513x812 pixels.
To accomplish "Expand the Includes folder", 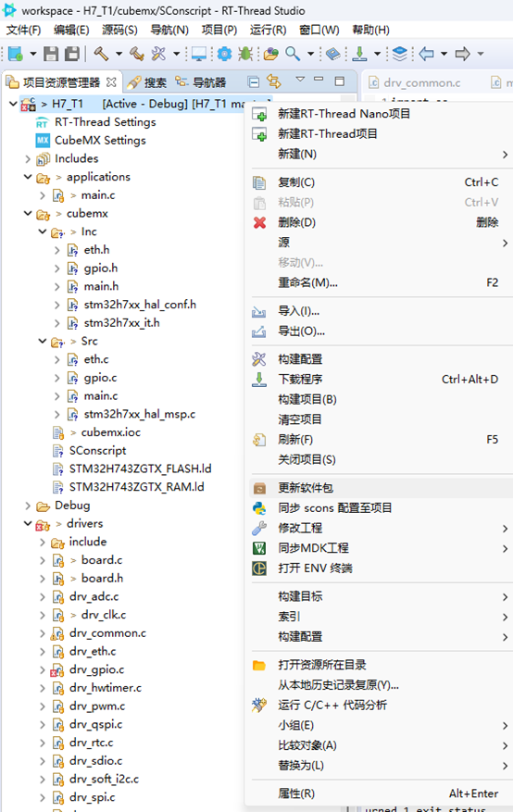I will tap(28, 159).
